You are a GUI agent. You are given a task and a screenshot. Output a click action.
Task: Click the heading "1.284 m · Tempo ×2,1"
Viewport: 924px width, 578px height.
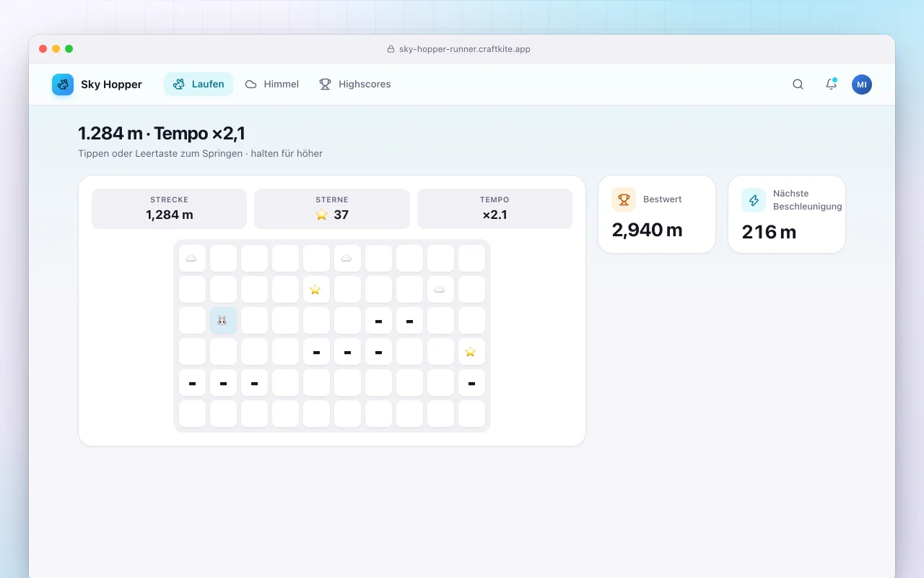coord(162,133)
